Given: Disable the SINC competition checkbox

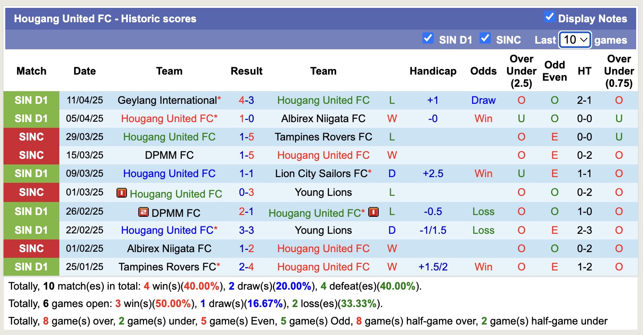Looking at the screenshot, I should 485,38.
